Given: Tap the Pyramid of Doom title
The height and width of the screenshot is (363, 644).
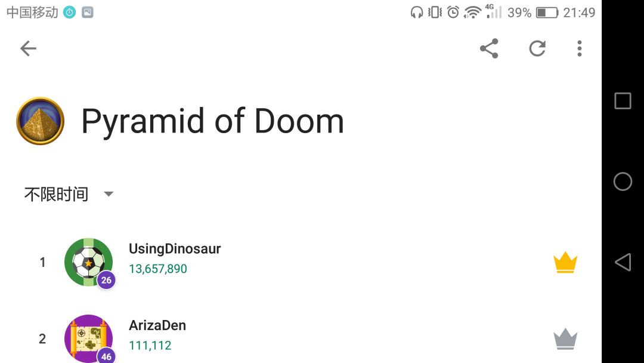Looking at the screenshot, I should tap(212, 121).
